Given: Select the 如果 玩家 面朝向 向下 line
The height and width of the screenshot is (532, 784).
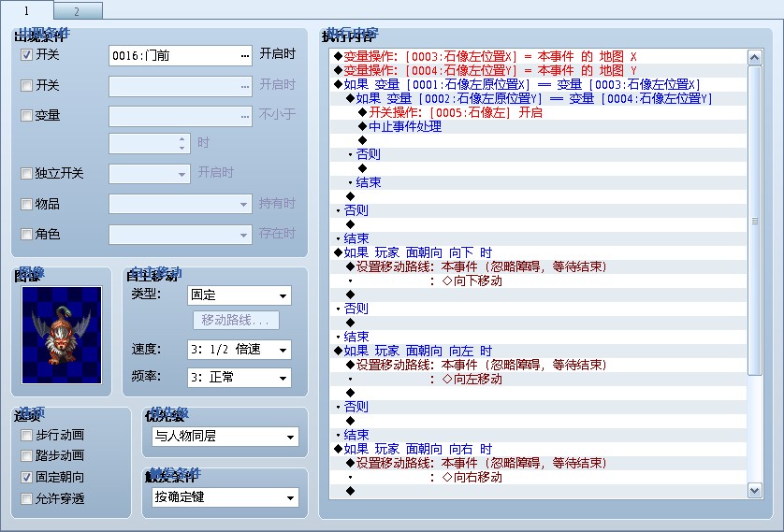Looking at the screenshot, I should point(538,252).
